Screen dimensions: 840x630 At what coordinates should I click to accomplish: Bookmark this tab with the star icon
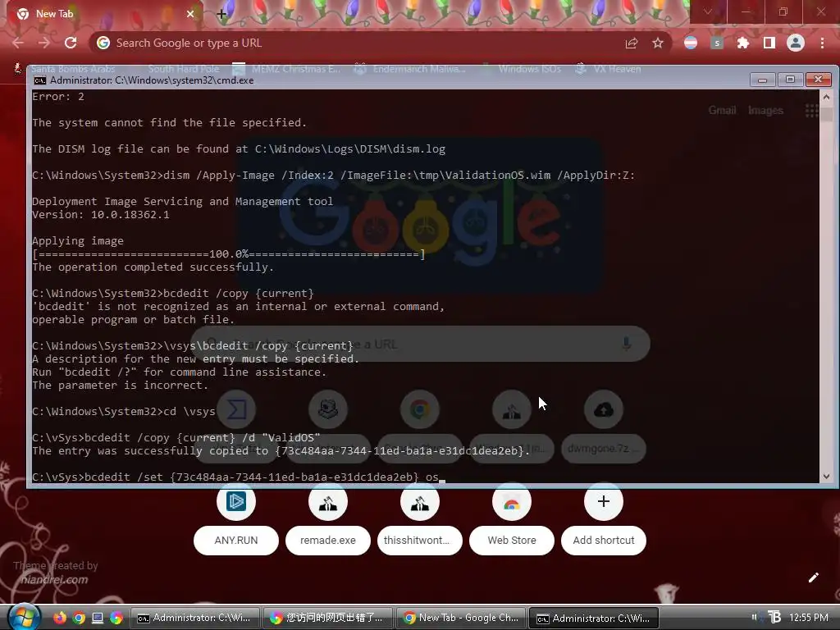(x=658, y=43)
